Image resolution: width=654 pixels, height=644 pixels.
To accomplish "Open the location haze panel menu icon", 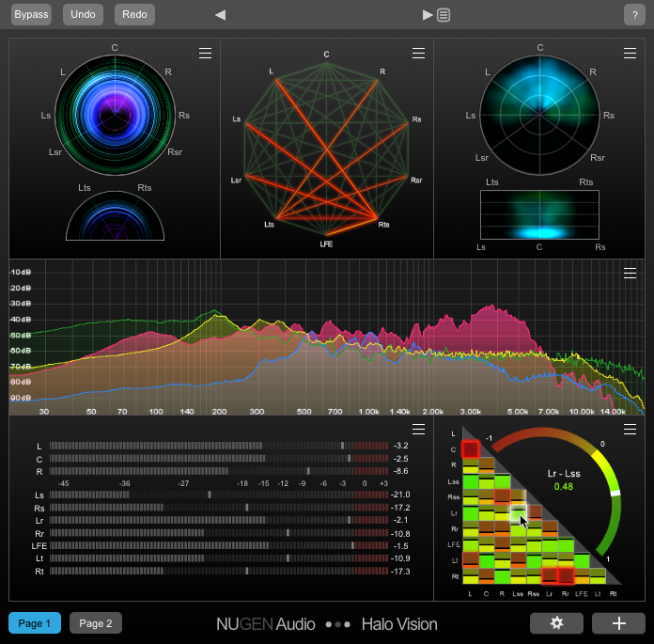I will tap(630, 54).
